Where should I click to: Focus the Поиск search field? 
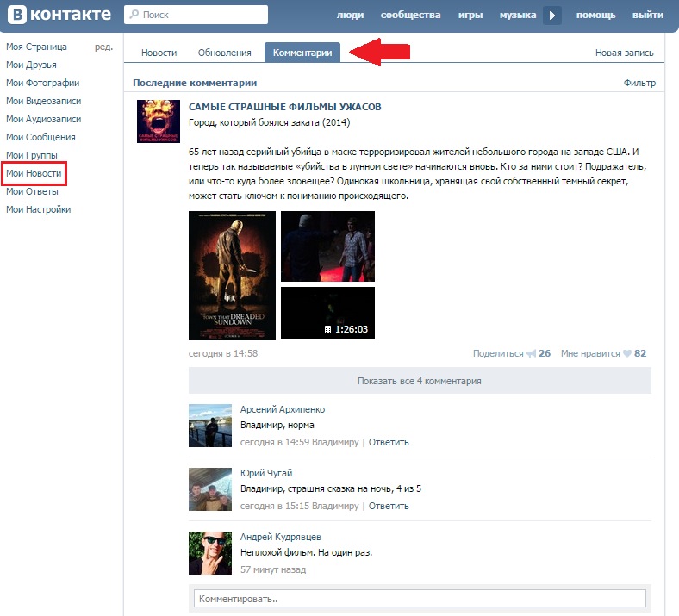coord(196,15)
